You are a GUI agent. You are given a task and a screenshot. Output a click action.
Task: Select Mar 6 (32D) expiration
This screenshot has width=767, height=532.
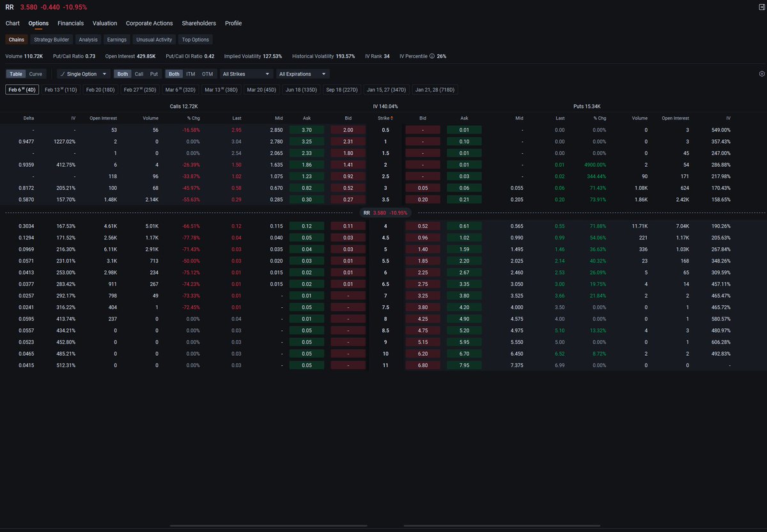(180, 90)
